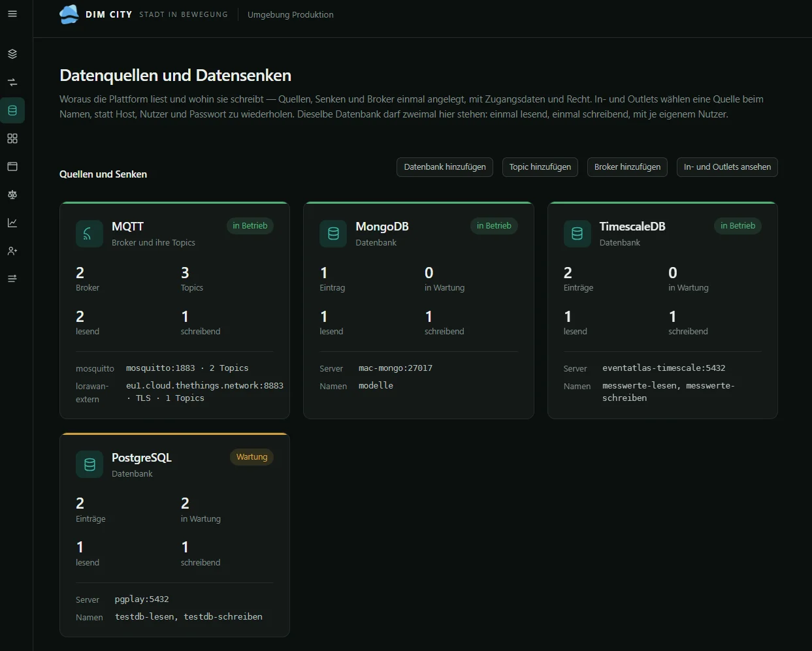This screenshot has height=651, width=812.
Task: Open the four-squares grid sidebar icon
Action: point(12,138)
